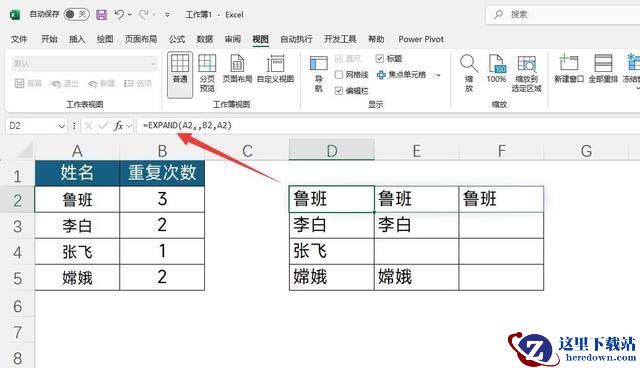Click the purple Save disk icon
The width and height of the screenshot is (640, 368).
tap(101, 15)
